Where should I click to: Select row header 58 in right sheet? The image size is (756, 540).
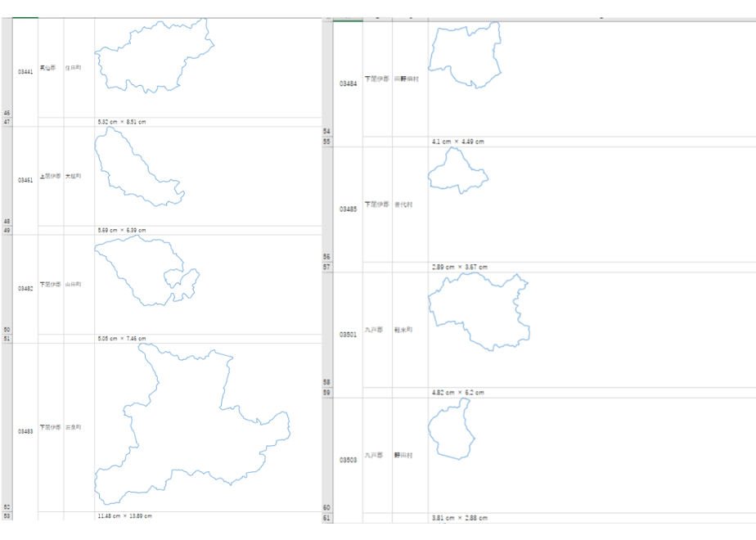[x=327, y=330]
